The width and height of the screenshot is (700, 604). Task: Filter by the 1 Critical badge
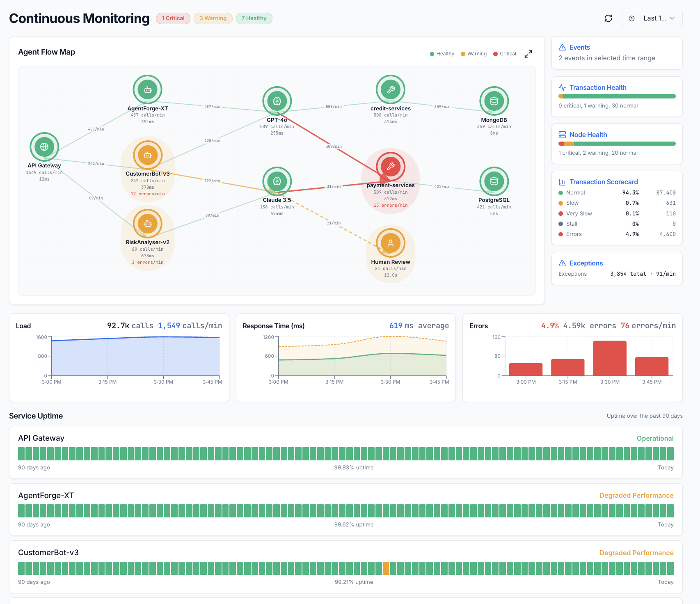coord(173,18)
